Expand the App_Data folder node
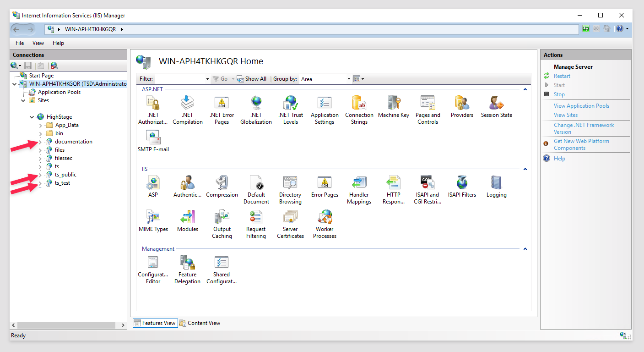The height and width of the screenshot is (352, 644). [x=40, y=125]
